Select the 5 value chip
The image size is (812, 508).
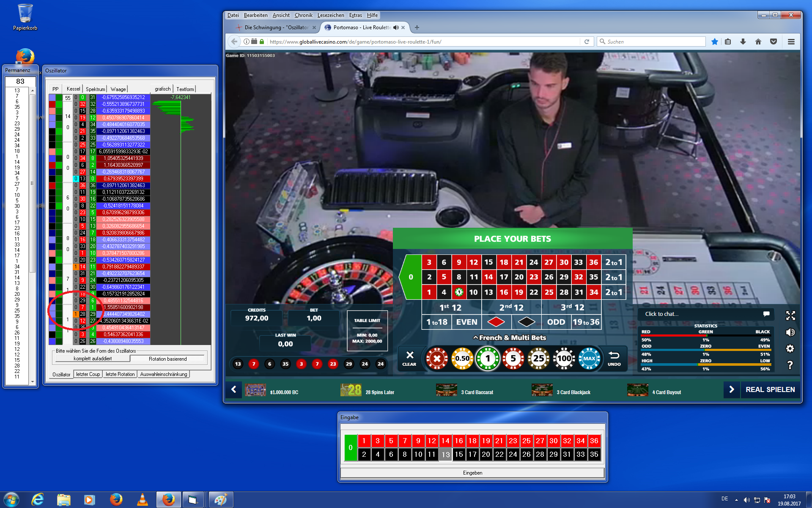[x=513, y=359]
